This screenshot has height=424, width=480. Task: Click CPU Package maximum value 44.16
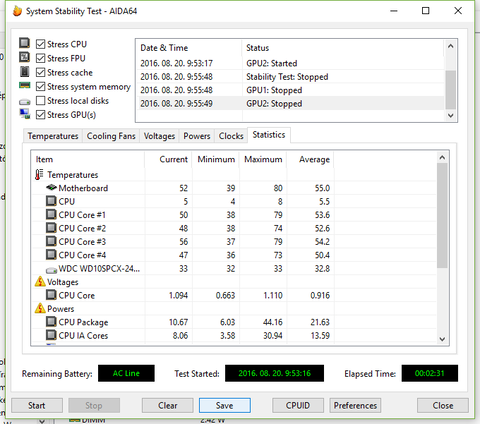273,322
